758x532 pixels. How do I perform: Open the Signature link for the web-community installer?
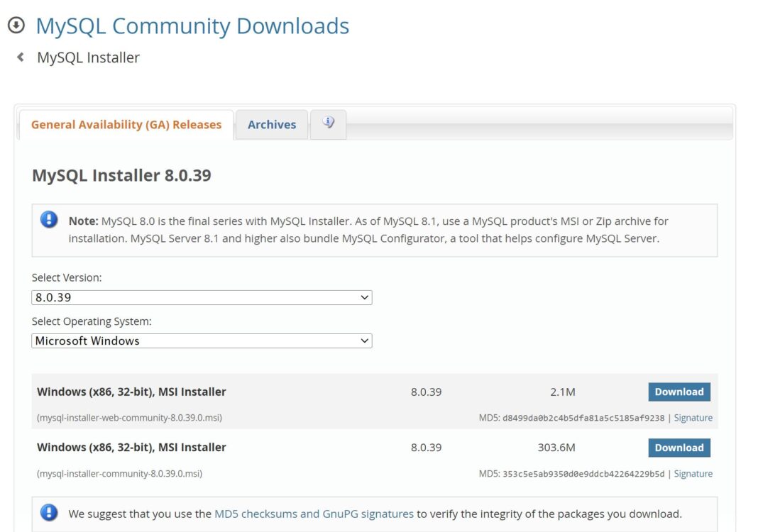pos(693,418)
